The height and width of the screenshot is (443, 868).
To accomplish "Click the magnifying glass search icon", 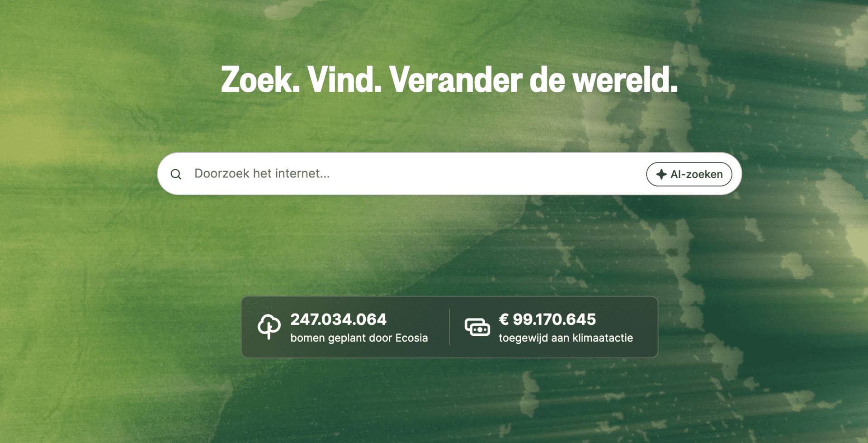I will [176, 174].
